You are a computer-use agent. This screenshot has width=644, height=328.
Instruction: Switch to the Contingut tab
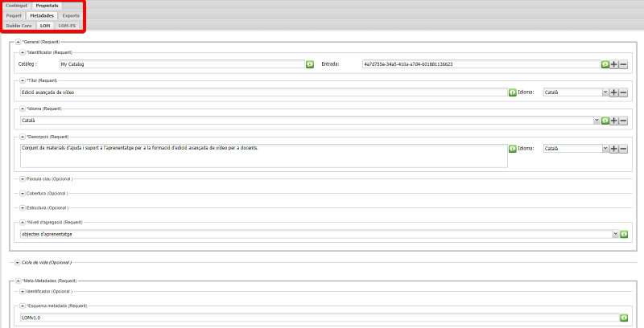coord(16,6)
